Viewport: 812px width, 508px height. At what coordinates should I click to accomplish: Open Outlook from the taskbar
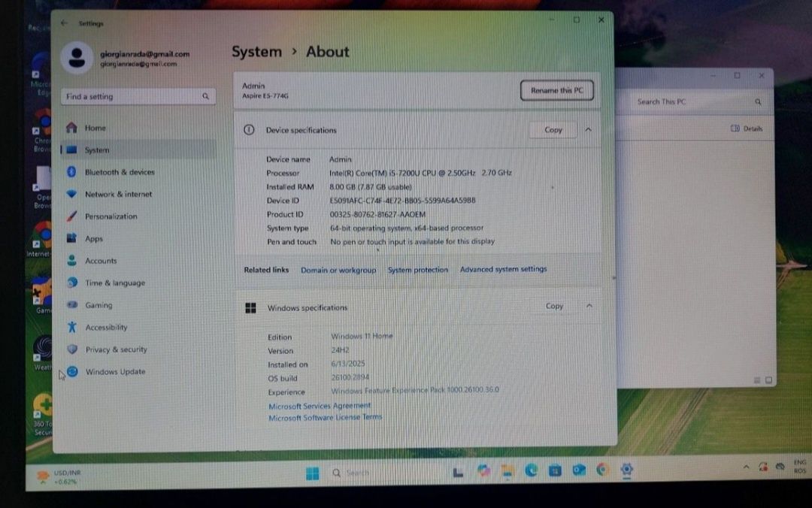[x=579, y=470]
